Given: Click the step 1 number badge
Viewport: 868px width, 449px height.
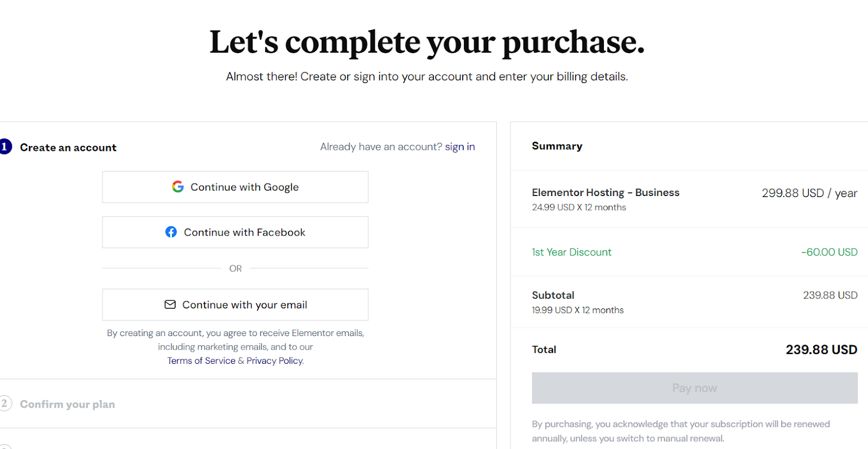Looking at the screenshot, I should coord(5,147).
